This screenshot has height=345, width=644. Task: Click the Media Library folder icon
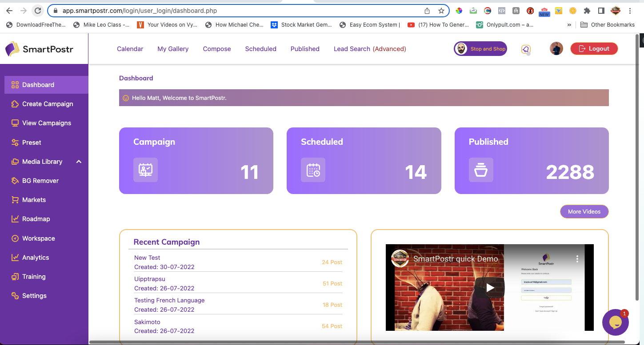click(x=15, y=162)
